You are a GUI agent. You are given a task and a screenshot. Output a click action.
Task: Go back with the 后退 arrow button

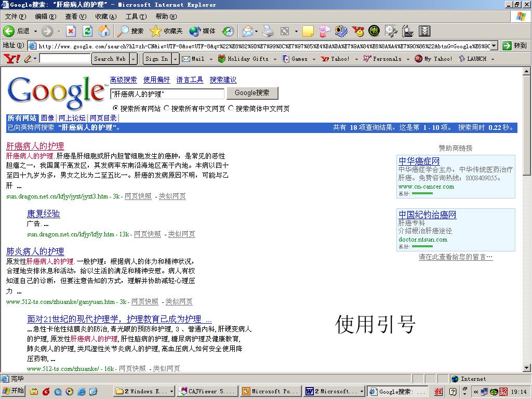point(16,31)
